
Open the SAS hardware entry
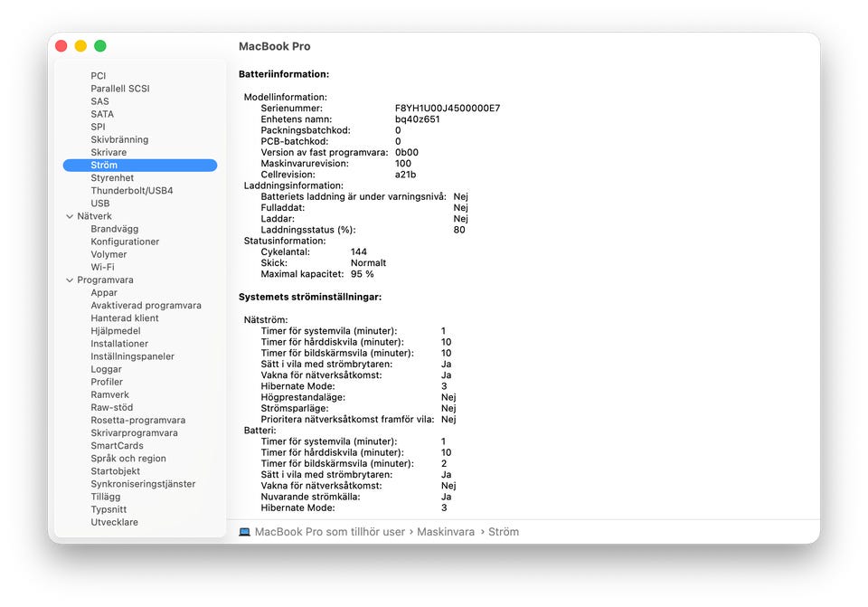99,101
